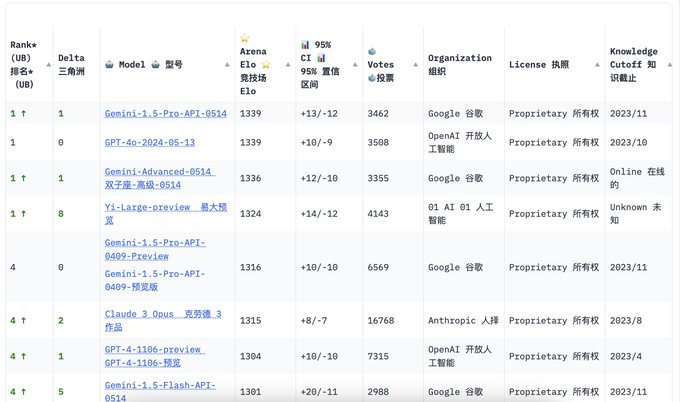The height and width of the screenshot is (402, 680).
Task: Select the Elo score 1301
Action: 251,392
